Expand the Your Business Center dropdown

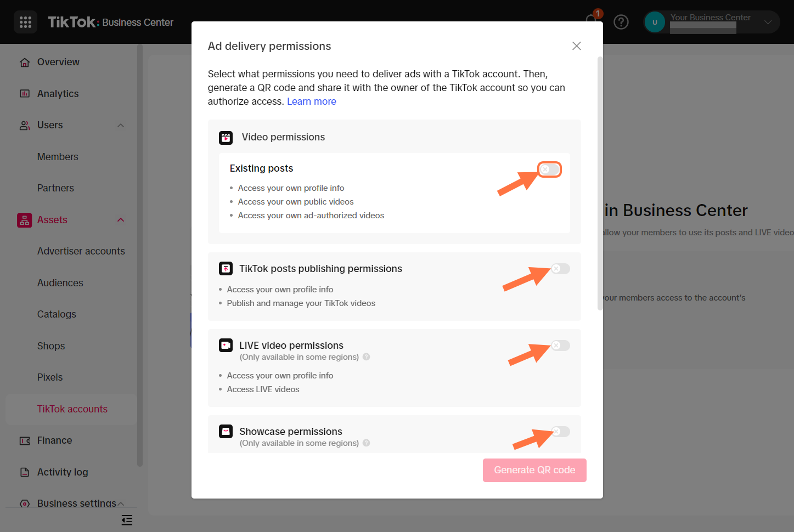pos(768,22)
